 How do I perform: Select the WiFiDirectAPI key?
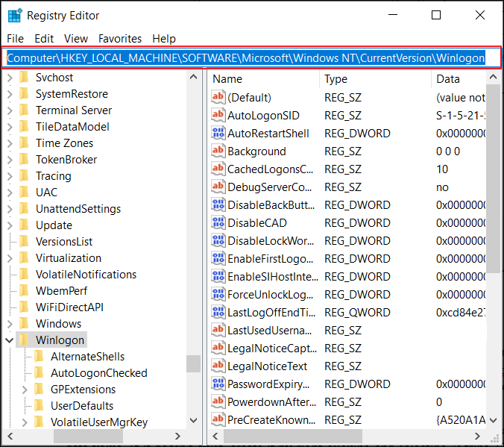coord(70,307)
